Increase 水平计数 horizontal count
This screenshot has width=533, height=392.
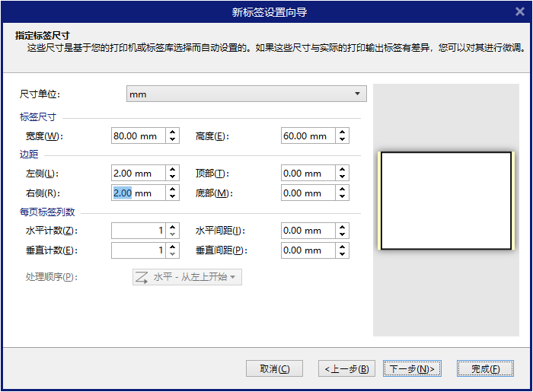click(x=173, y=227)
